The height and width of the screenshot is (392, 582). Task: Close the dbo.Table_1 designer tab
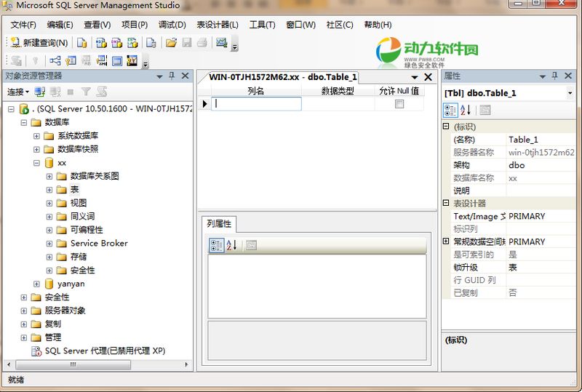(x=428, y=77)
